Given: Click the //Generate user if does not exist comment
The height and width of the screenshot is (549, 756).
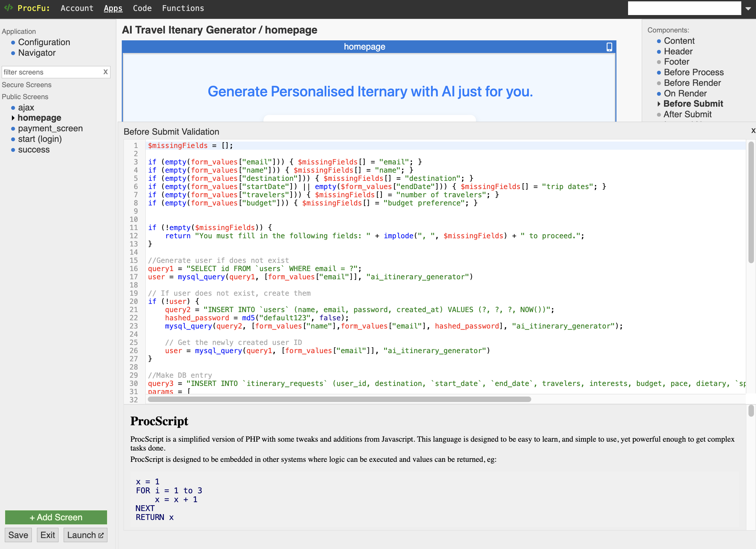Looking at the screenshot, I should [218, 260].
